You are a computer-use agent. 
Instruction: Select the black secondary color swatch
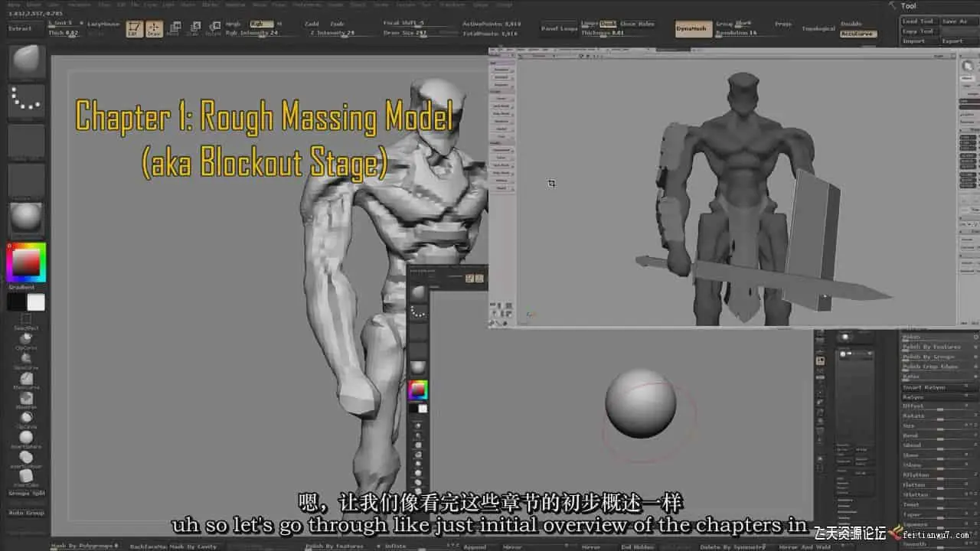(x=16, y=302)
